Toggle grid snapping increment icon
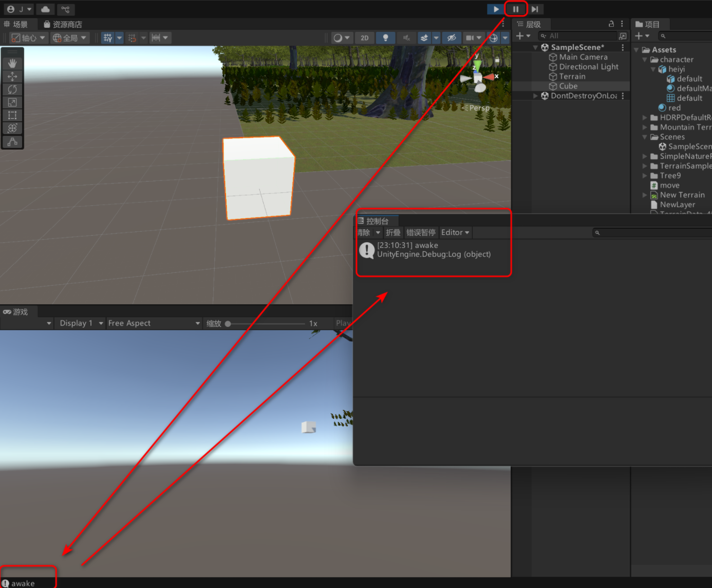712x588 pixels. (x=133, y=38)
